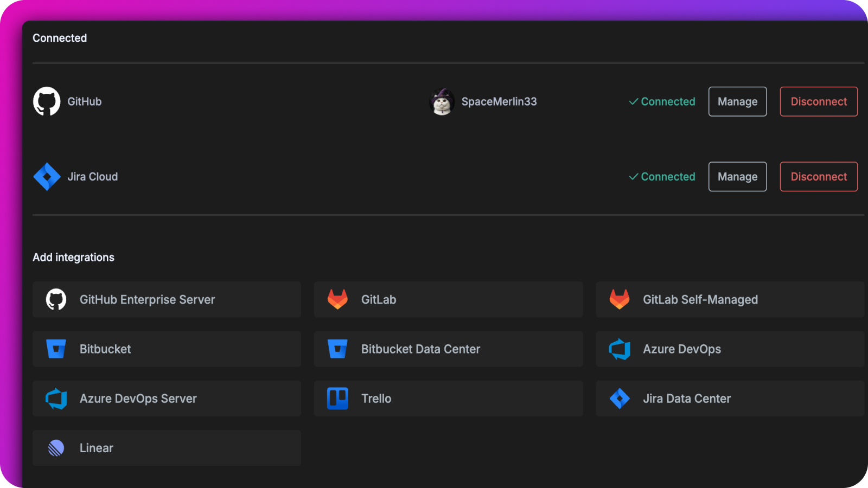
Task: Select the GitLab fox icon
Action: [x=338, y=299]
